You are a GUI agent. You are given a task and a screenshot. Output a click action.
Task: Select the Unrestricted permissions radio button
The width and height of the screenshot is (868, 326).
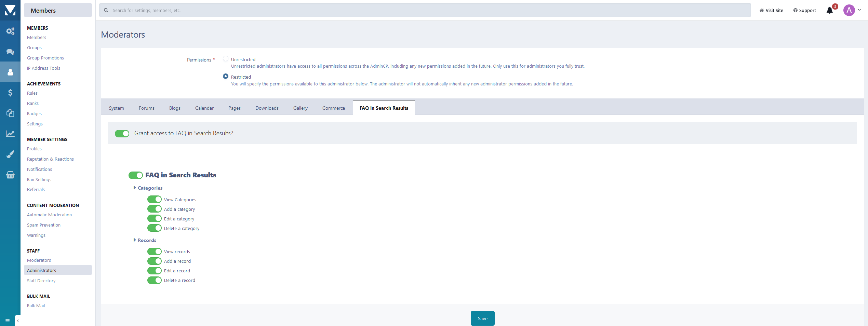point(226,58)
